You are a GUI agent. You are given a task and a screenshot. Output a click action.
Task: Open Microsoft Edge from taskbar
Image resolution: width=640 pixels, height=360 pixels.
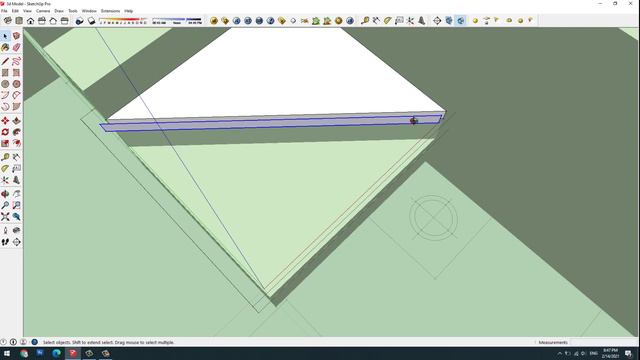[x=56, y=353]
